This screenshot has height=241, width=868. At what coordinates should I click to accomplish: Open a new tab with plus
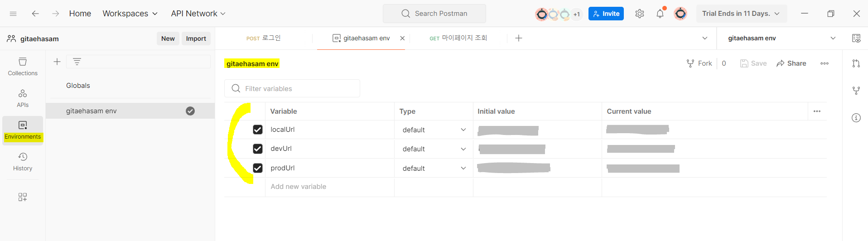pyautogui.click(x=519, y=38)
